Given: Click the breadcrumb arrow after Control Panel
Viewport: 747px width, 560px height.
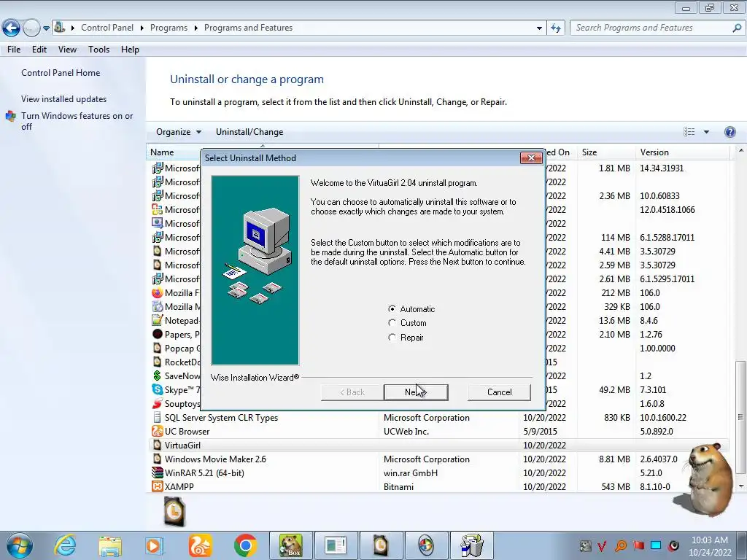Looking at the screenshot, I should [x=142, y=28].
